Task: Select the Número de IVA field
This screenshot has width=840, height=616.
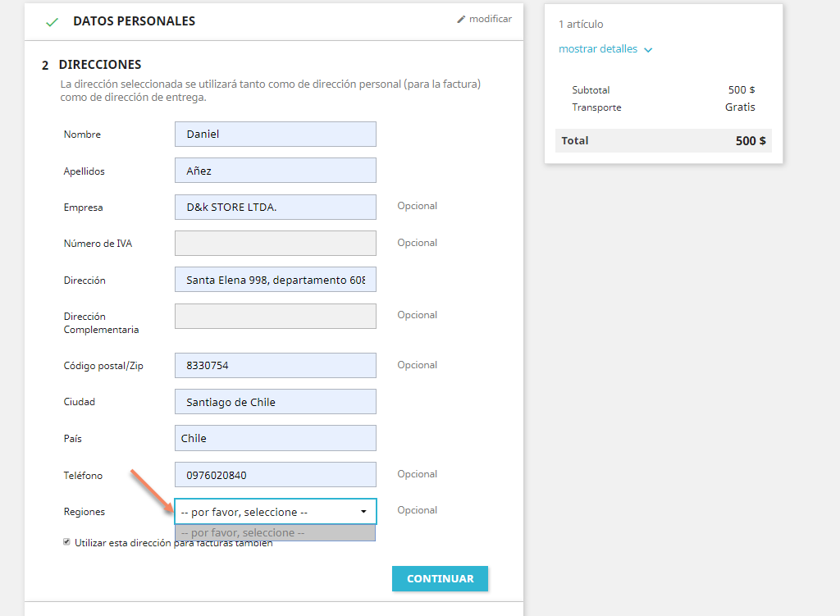Action: click(275, 243)
